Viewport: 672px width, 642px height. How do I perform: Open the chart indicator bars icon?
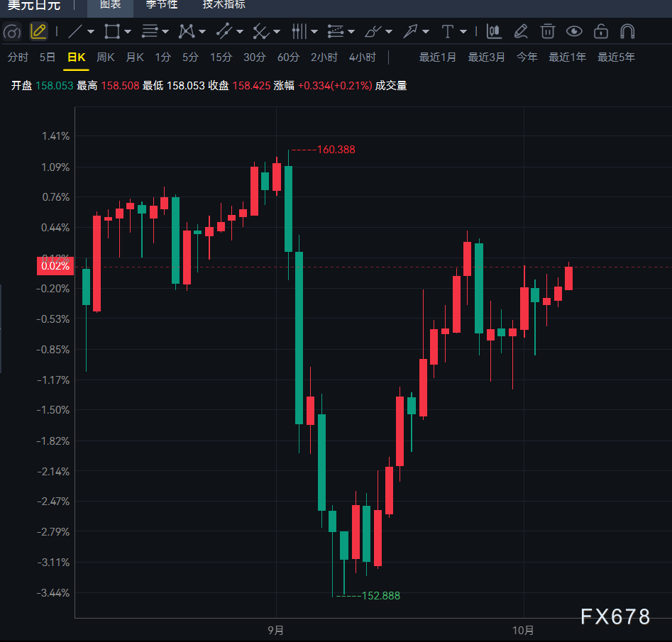click(x=494, y=31)
